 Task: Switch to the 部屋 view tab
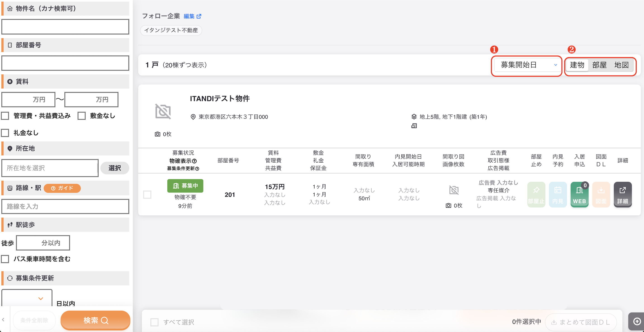click(599, 65)
